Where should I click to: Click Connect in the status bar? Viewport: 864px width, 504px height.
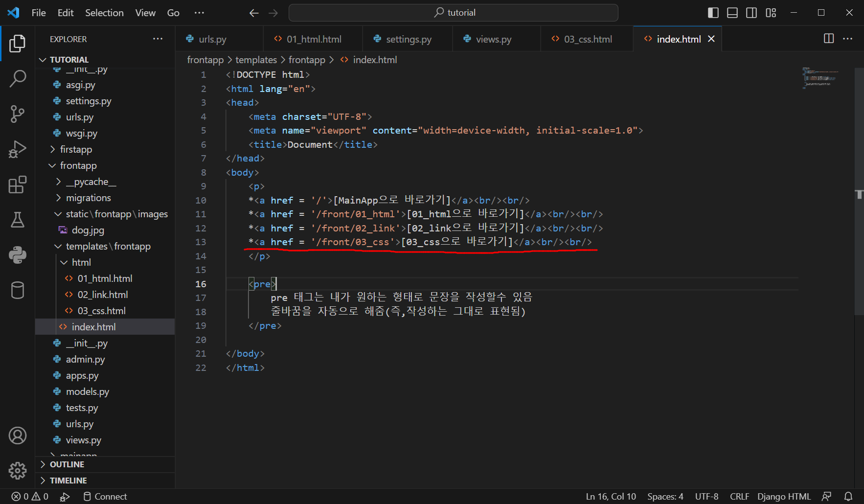105,496
